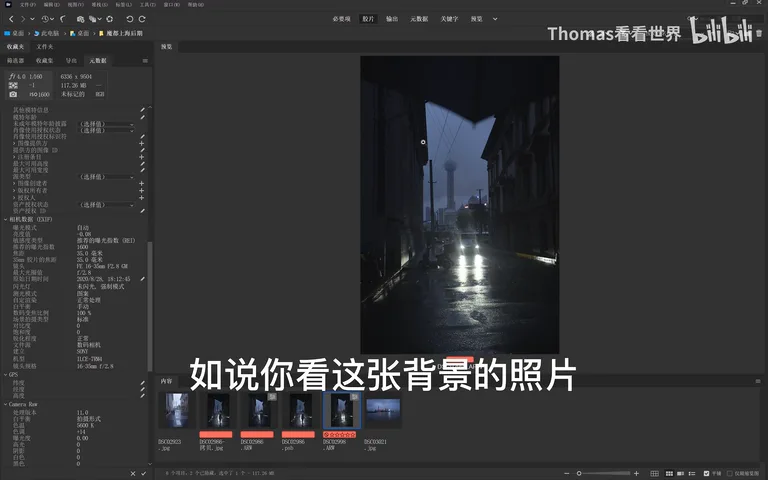768x480 pixels.
Task: Open 肖像使用授权状态 dropdown
Action: pyautogui.click(x=106, y=131)
